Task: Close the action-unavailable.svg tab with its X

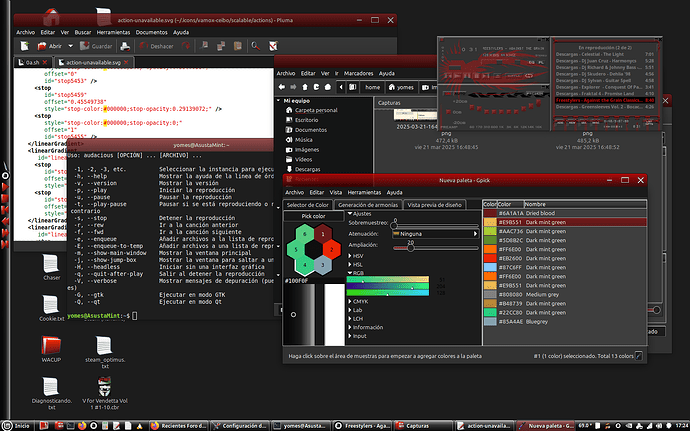Action: pos(126,63)
